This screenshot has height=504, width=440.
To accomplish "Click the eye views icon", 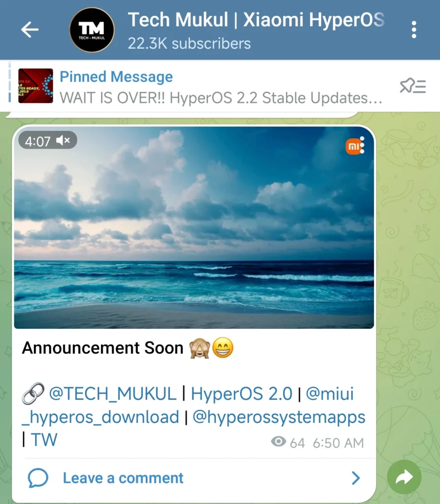I will (279, 442).
